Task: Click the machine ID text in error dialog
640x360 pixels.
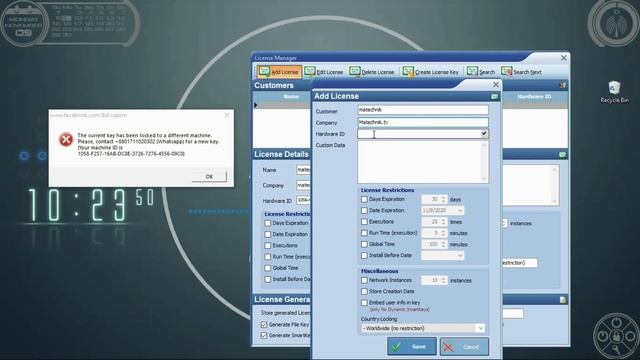Action: 131,154
